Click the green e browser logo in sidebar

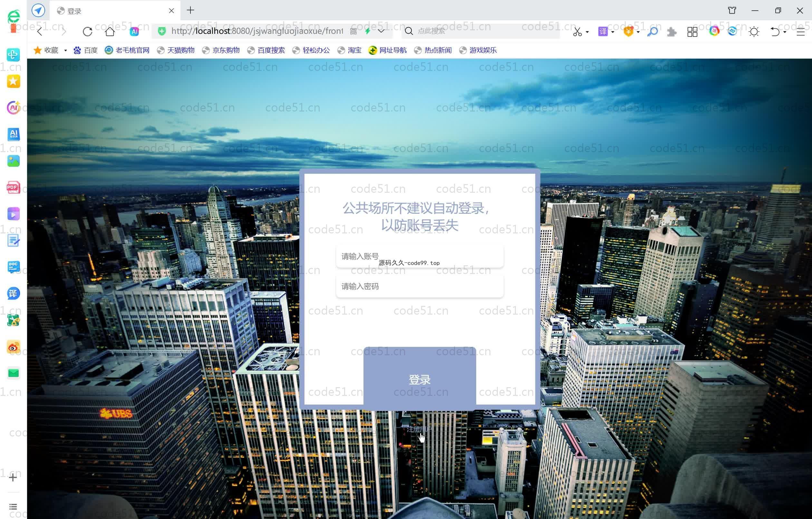tap(14, 16)
